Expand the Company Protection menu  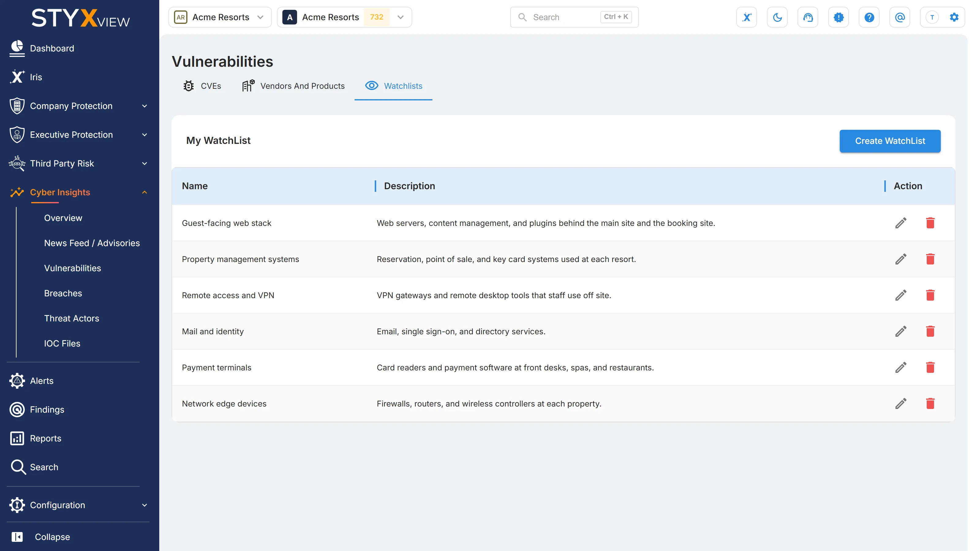point(79,106)
